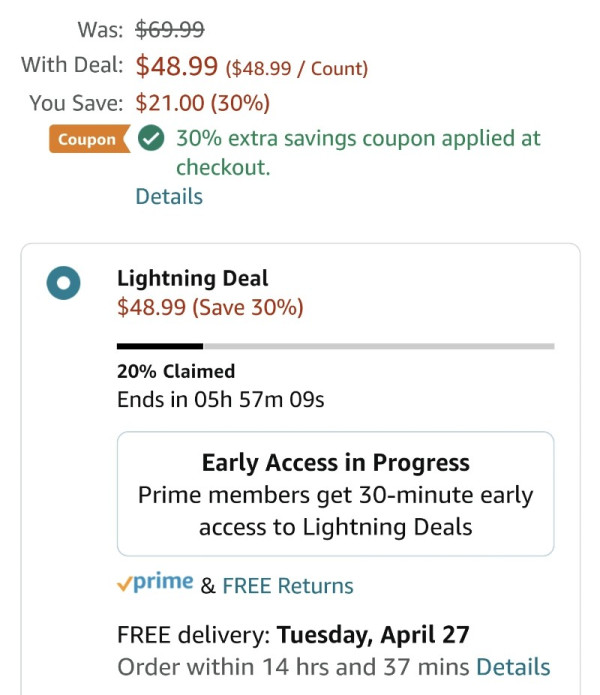Select the Lightning Deal radio button
This screenshot has height=695, width=600.
coord(63,283)
